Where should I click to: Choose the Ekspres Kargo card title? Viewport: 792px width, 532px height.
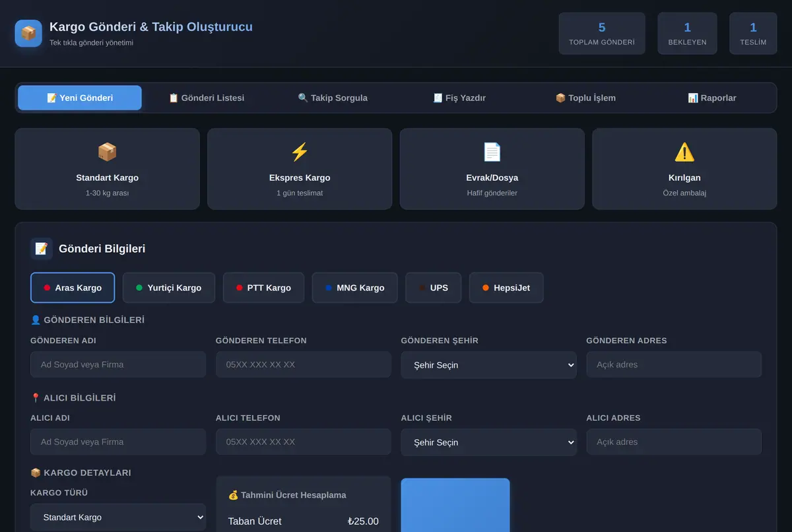300,178
